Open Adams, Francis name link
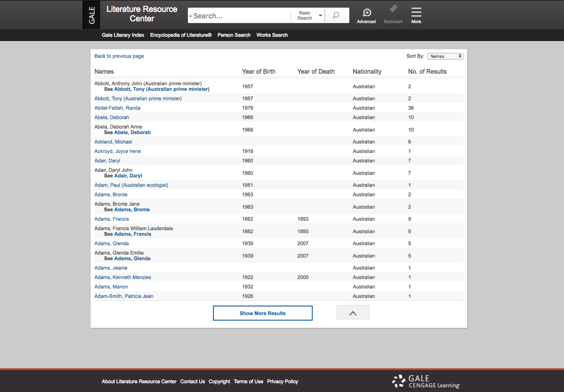 (x=112, y=219)
